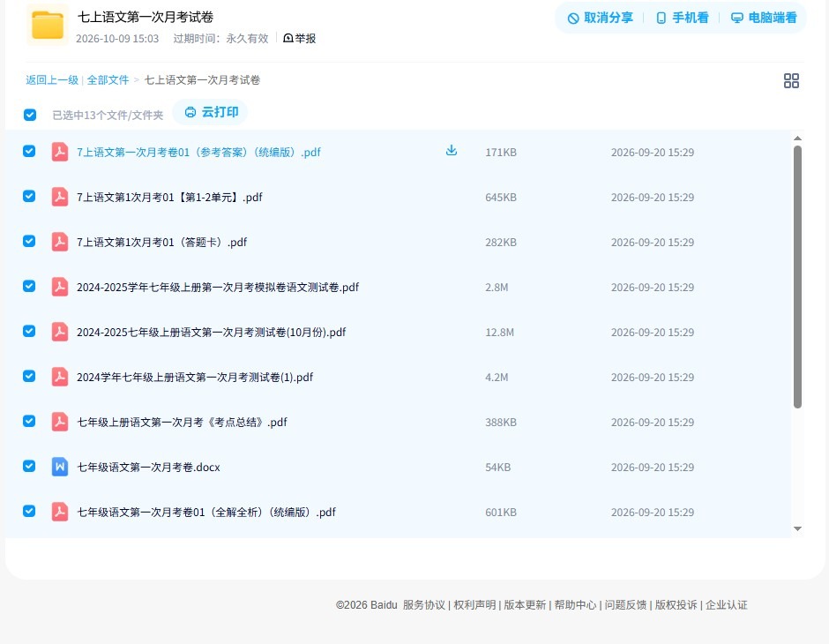
Task: Open 权利声明 footer link
Action: (474, 605)
